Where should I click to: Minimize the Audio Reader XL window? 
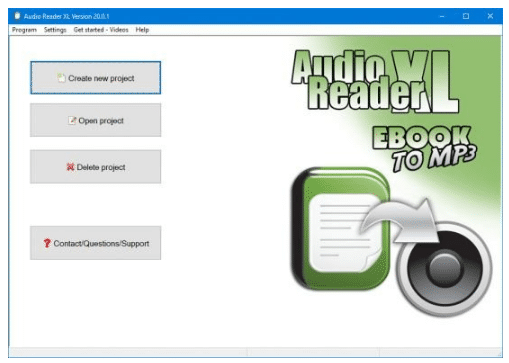coord(442,16)
